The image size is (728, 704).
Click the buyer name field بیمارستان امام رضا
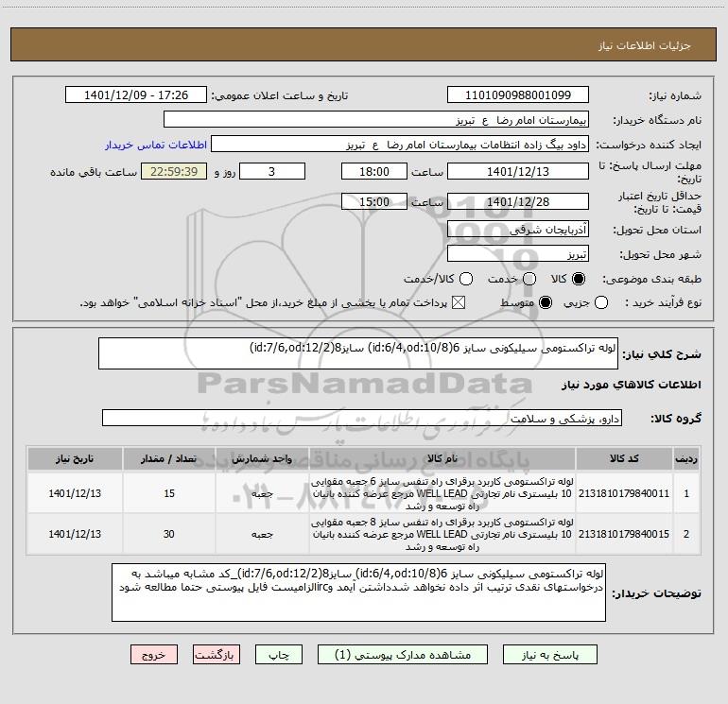click(x=376, y=119)
